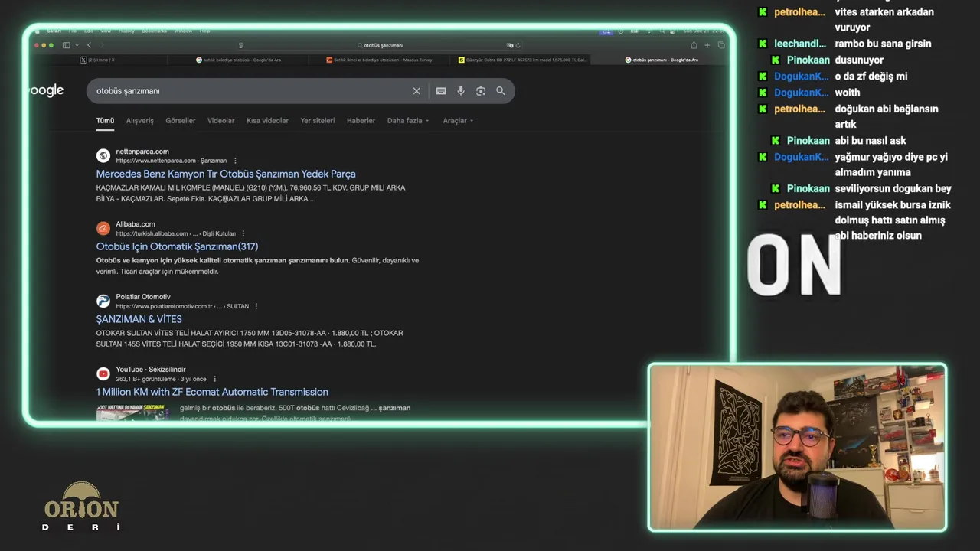This screenshot has height=551, width=980.
Task: Expand the Araçlar tools dropdown
Action: (458, 121)
